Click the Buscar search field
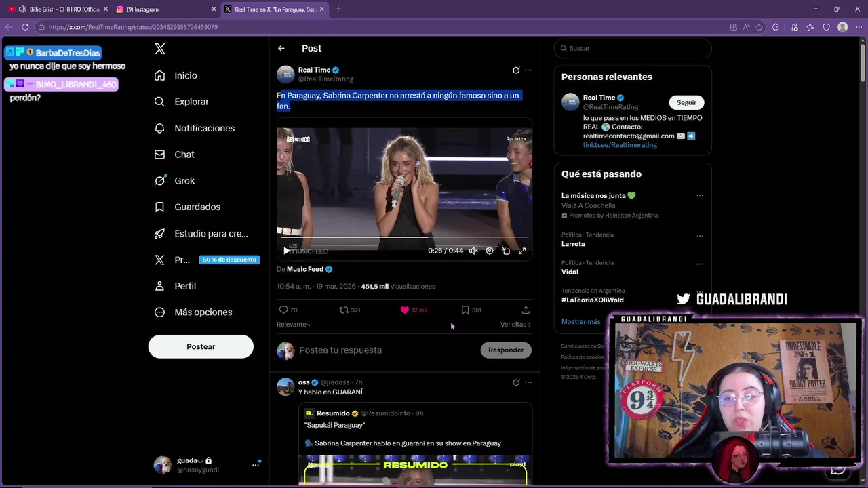The width and height of the screenshot is (868, 488). [x=633, y=48]
